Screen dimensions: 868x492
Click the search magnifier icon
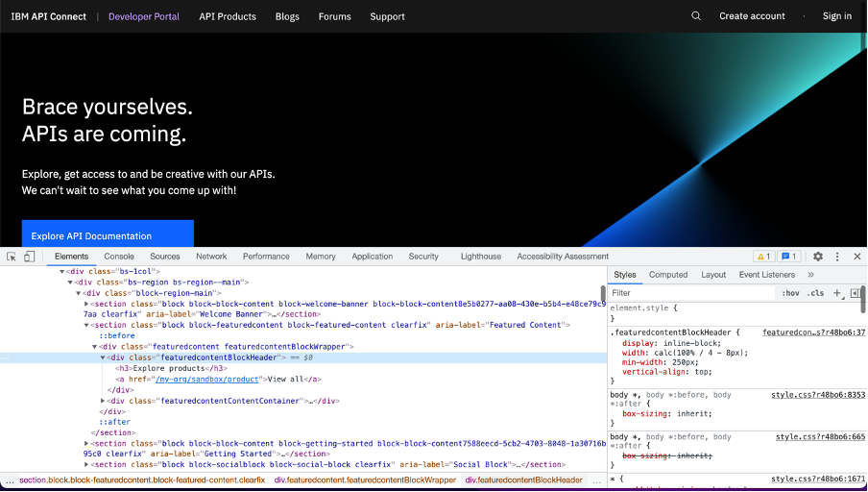(x=696, y=16)
